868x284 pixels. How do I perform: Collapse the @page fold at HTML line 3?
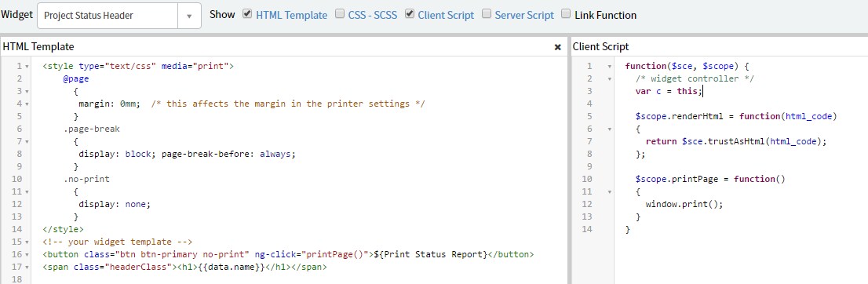click(27, 91)
